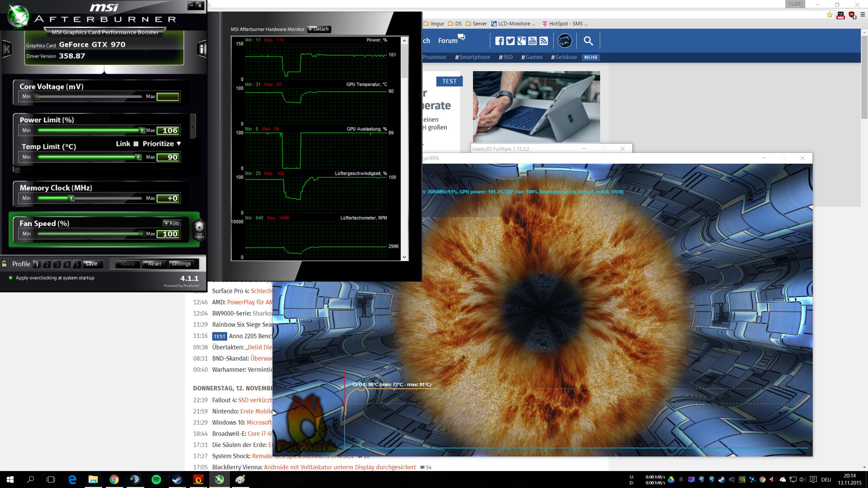Click the Apply button in Afterburner
The image size is (868, 488).
128,264
